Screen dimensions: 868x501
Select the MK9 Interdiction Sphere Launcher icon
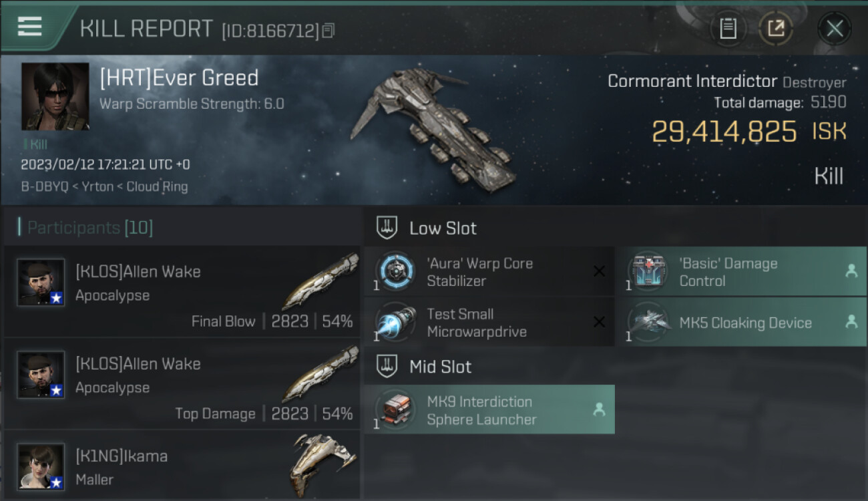tap(395, 409)
